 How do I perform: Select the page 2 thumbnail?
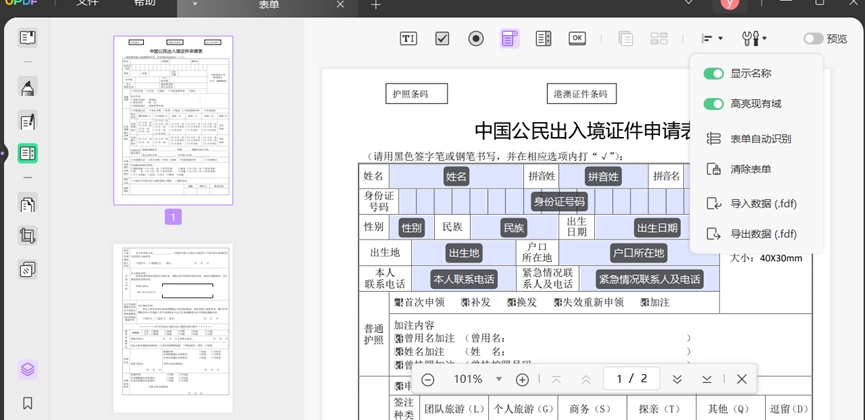point(173,328)
